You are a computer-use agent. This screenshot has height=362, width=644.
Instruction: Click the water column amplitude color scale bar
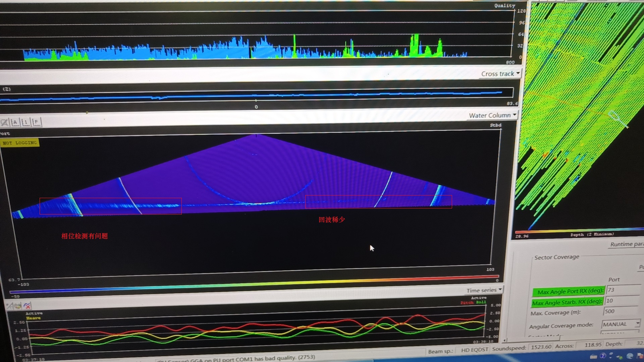click(254, 284)
